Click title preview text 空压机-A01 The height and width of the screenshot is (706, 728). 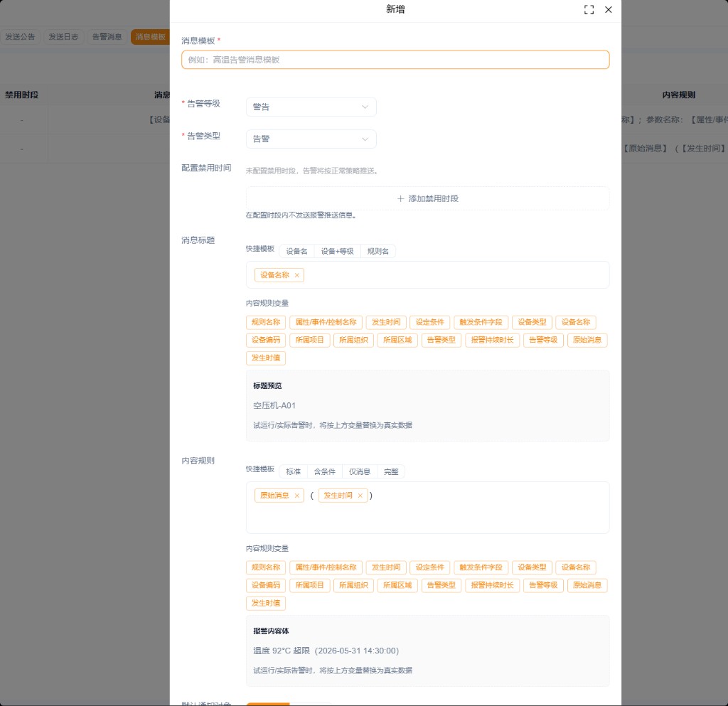coord(274,405)
